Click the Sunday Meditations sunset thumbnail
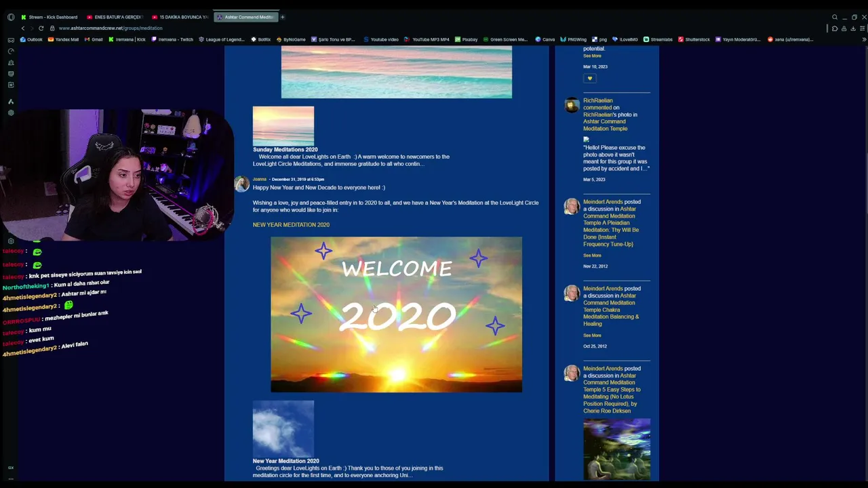The image size is (868, 488). (283, 125)
